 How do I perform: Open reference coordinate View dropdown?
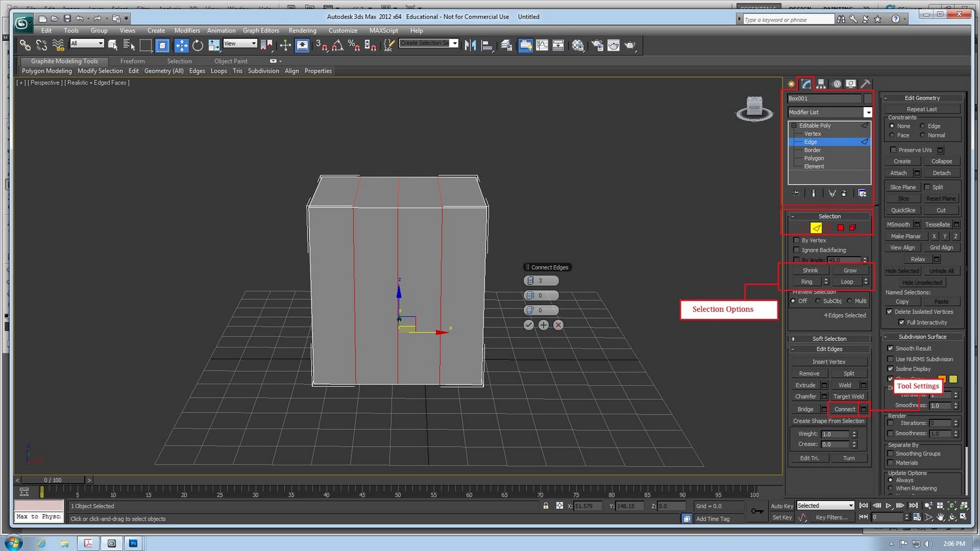pyautogui.click(x=239, y=43)
